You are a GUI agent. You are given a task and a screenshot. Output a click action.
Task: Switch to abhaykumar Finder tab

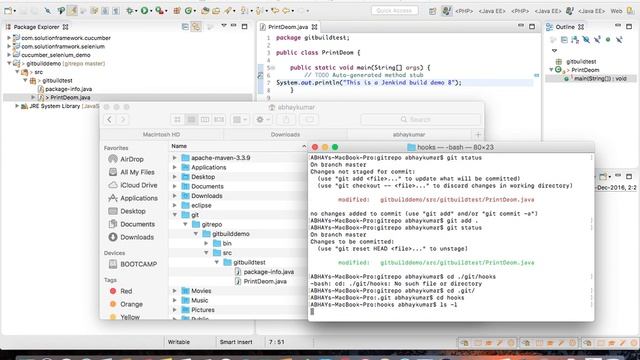(x=409, y=134)
